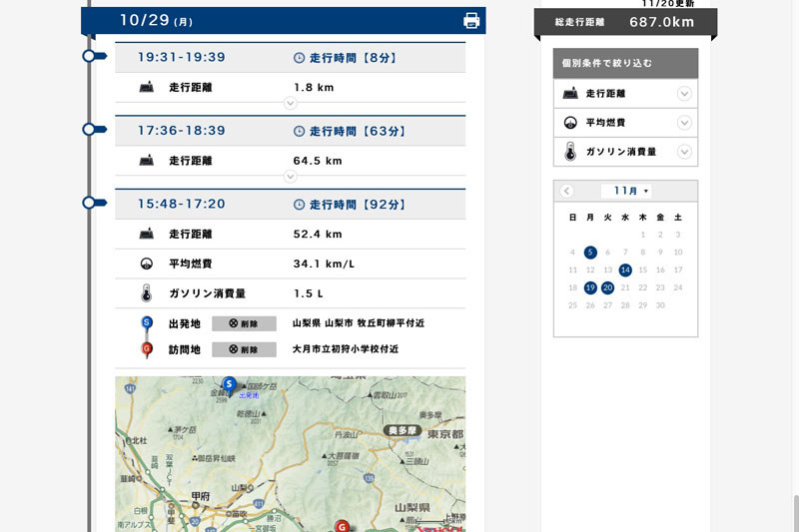This screenshot has height=532, width=799.
Task: Expand the 17:36-18:39 trip details chevron
Action: [x=290, y=177]
